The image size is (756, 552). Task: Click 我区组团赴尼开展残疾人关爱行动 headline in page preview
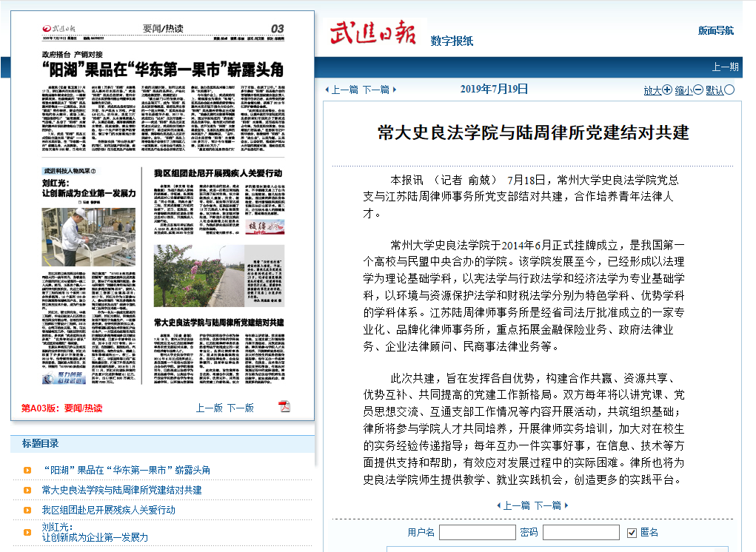pyautogui.click(x=218, y=173)
